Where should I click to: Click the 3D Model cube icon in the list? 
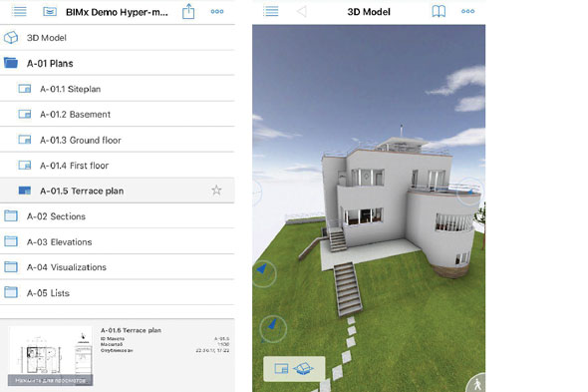[11, 38]
